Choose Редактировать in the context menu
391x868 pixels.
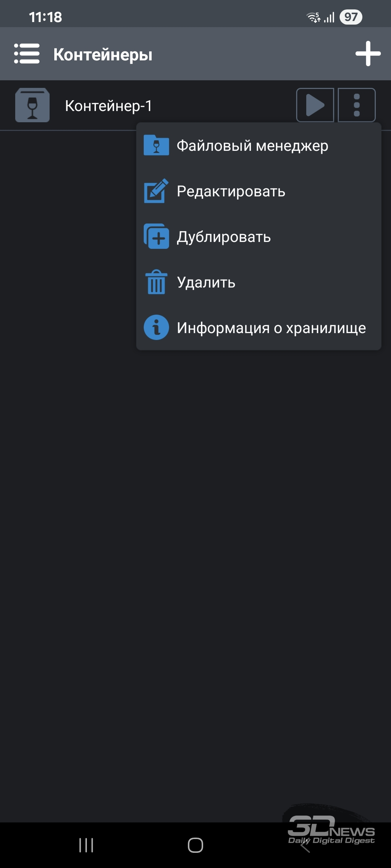coord(231,191)
